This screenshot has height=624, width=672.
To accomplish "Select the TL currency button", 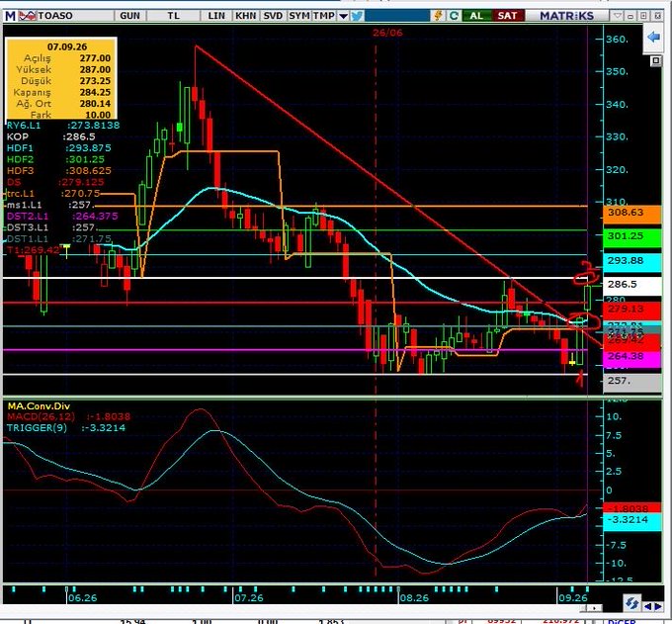I will (x=173, y=16).
